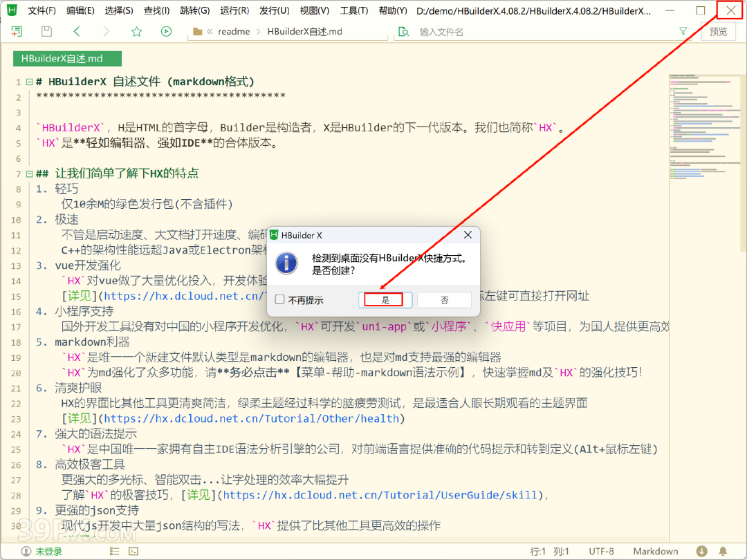
Task: Click the 输入文件名 file name input field
Action: [543, 31]
